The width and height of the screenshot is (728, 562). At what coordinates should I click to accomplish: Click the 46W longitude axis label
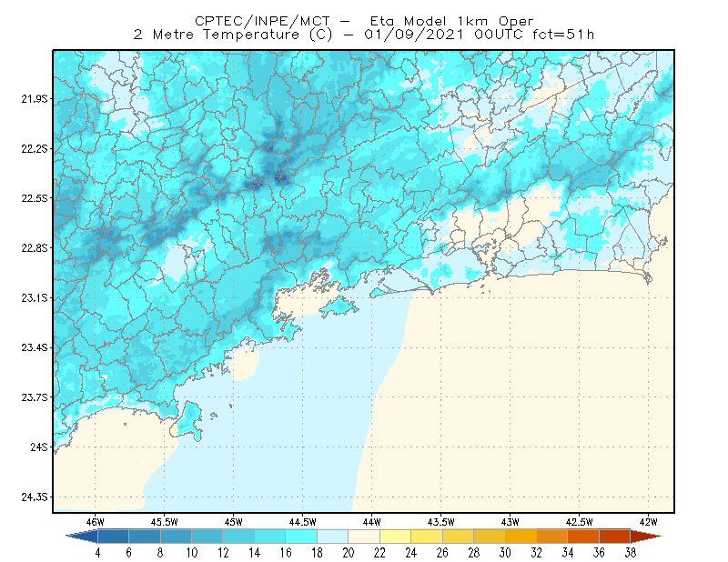tap(96, 522)
